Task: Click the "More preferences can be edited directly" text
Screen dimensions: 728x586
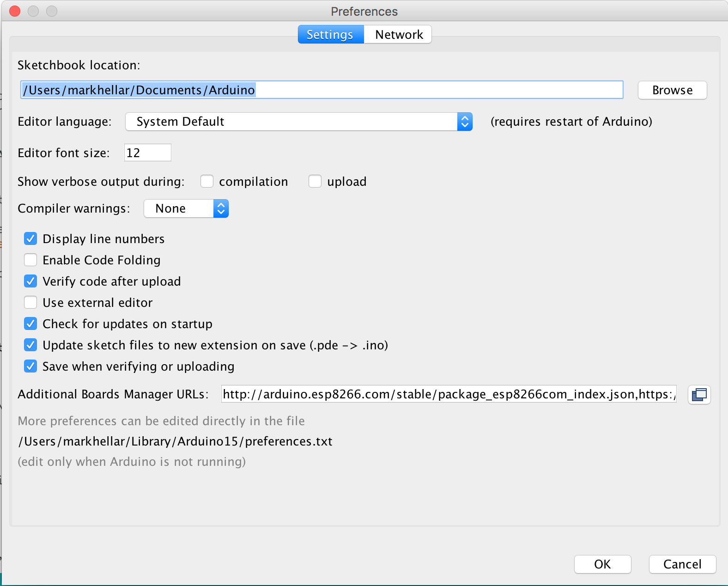Action: (161, 421)
